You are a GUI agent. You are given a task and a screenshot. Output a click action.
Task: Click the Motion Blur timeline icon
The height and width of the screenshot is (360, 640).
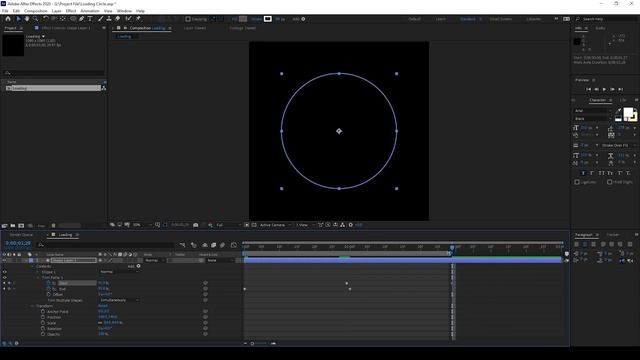point(222,245)
